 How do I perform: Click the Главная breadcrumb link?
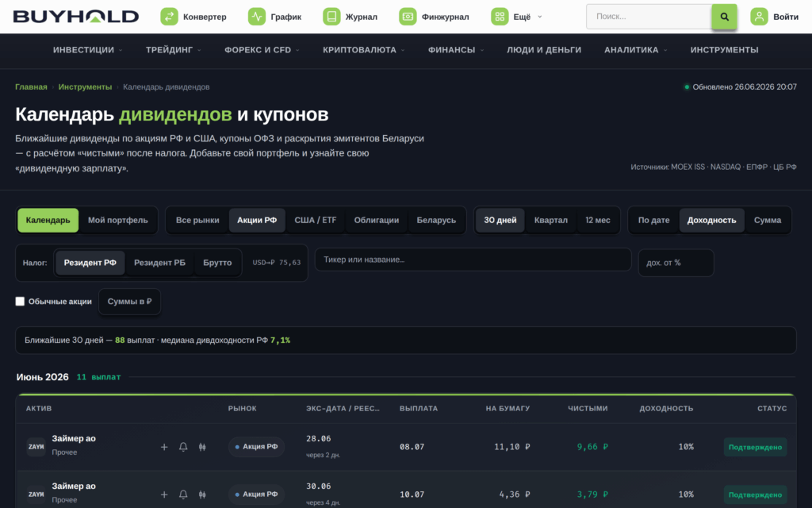point(31,87)
